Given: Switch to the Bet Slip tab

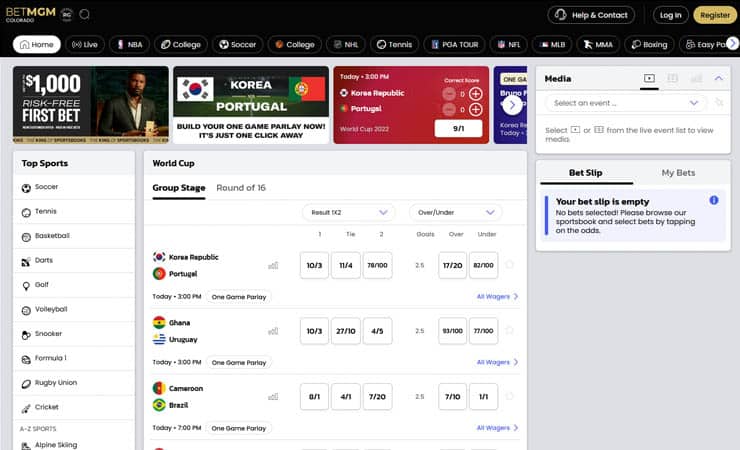Looking at the screenshot, I should click(x=586, y=173).
